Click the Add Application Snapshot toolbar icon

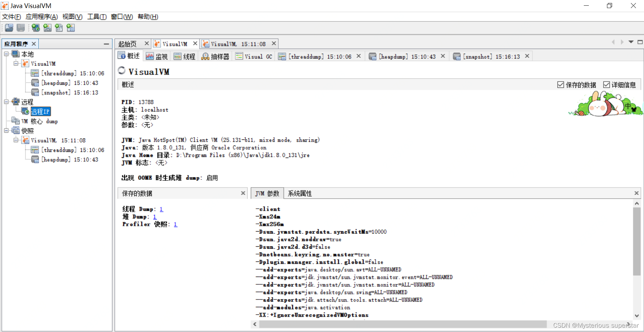pos(71,28)
